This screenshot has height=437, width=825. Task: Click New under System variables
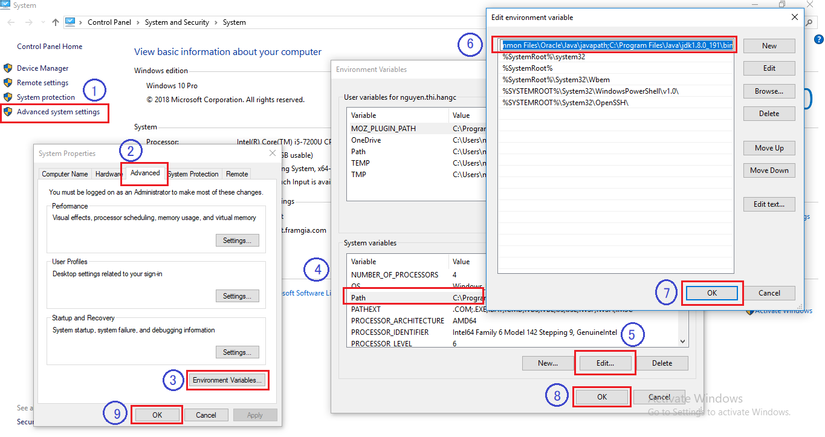[548, 363]
